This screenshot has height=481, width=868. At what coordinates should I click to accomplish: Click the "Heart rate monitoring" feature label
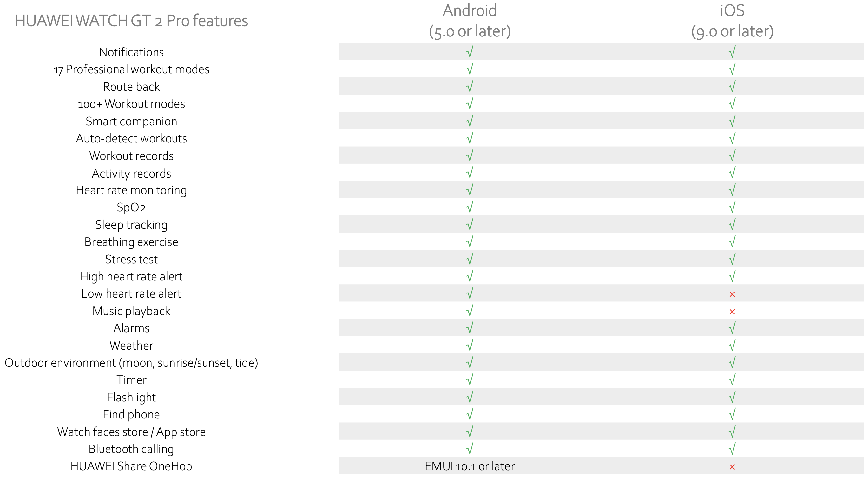coord(131,190)
